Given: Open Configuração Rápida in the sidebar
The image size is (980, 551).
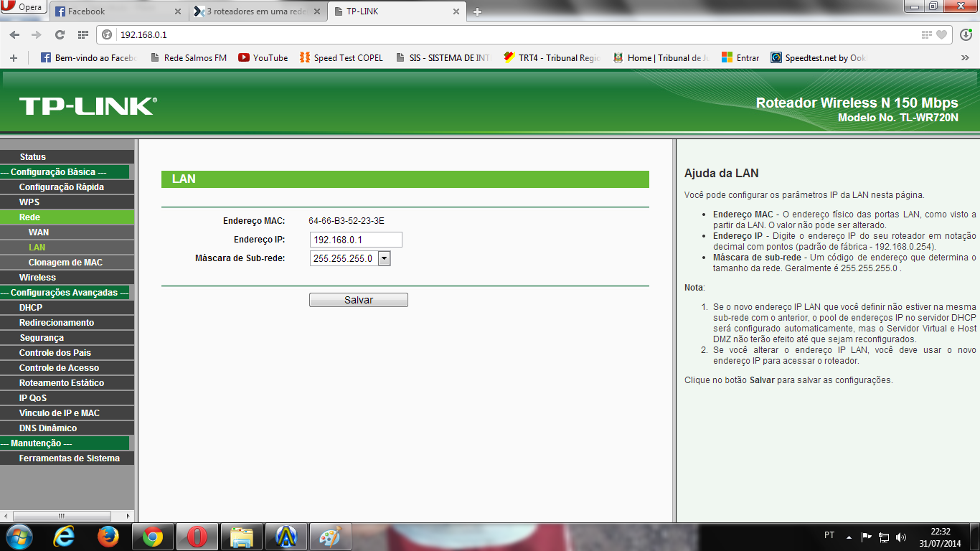Looking at the screenshot, I should coord(67,187).
